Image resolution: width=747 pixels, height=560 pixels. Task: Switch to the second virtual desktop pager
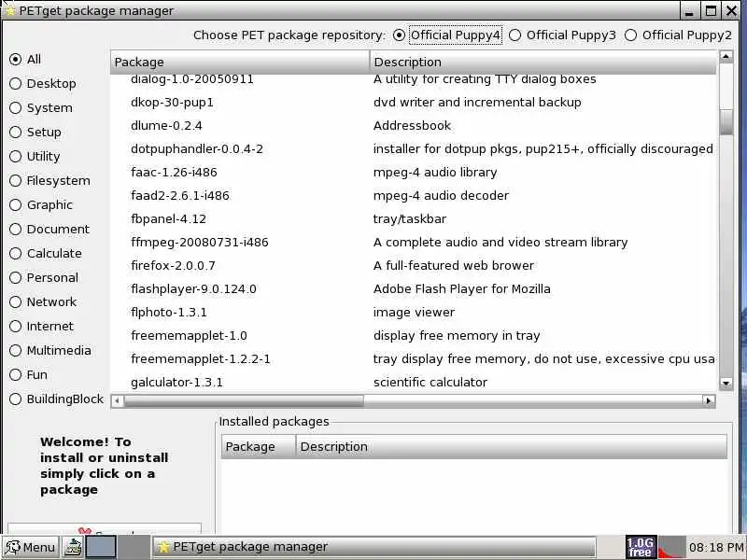(133, 547)
